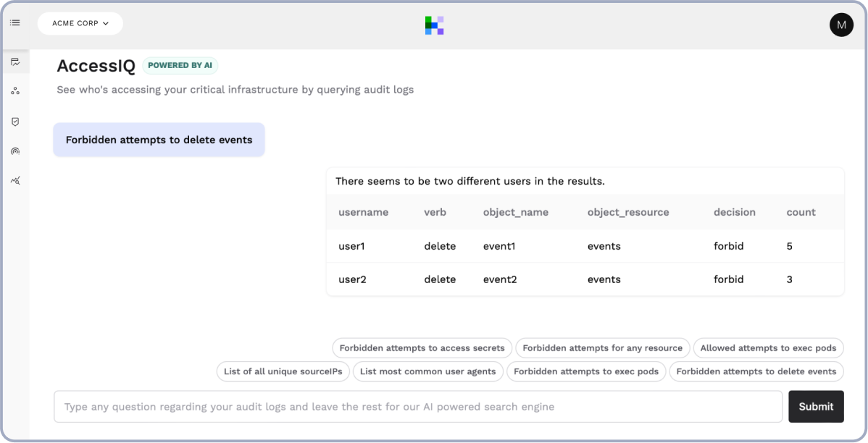Focus the audit log question input field
This screenshot has width=868, height=443.
pos(417,407)
